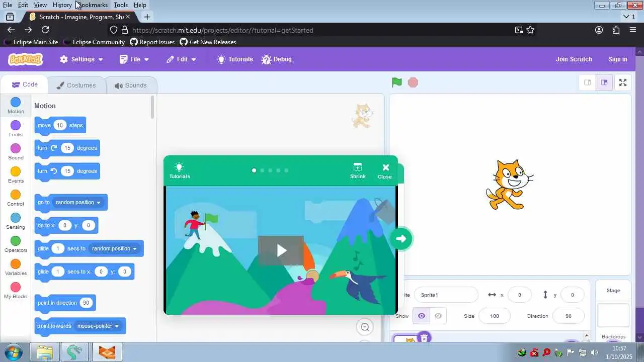Image resolution: width=644 pixels, height=362 pixels.
Task: Open Firefox History menu
Action: point(62,5)
